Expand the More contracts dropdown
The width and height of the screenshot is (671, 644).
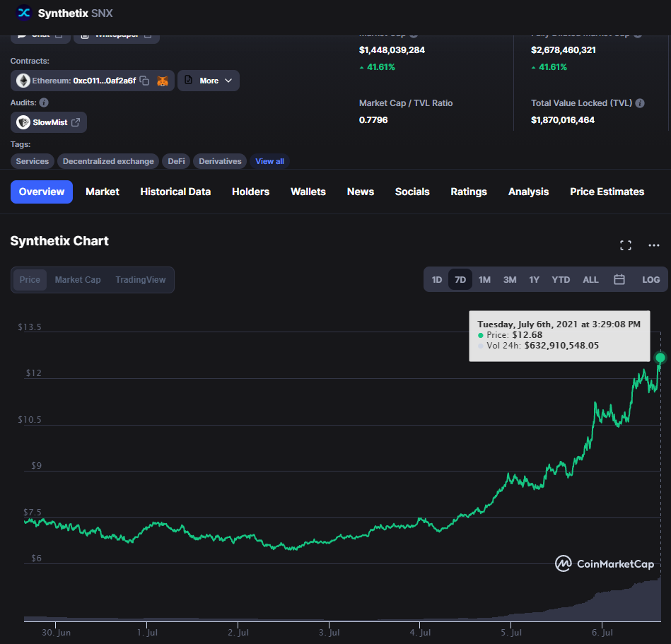click(x=209, y=81)
